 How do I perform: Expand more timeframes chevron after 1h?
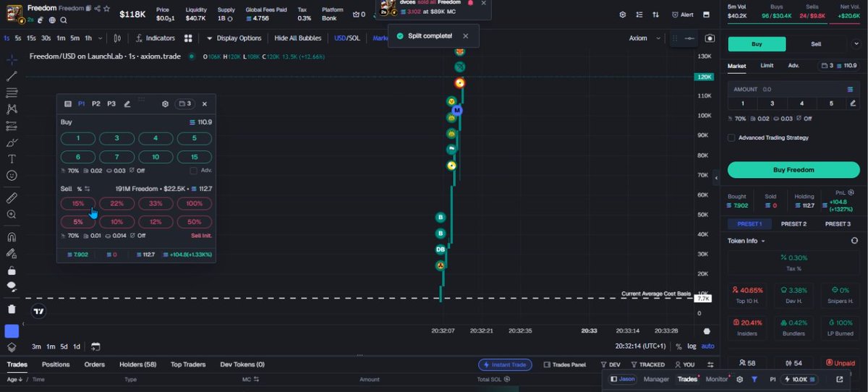[98, 38]
